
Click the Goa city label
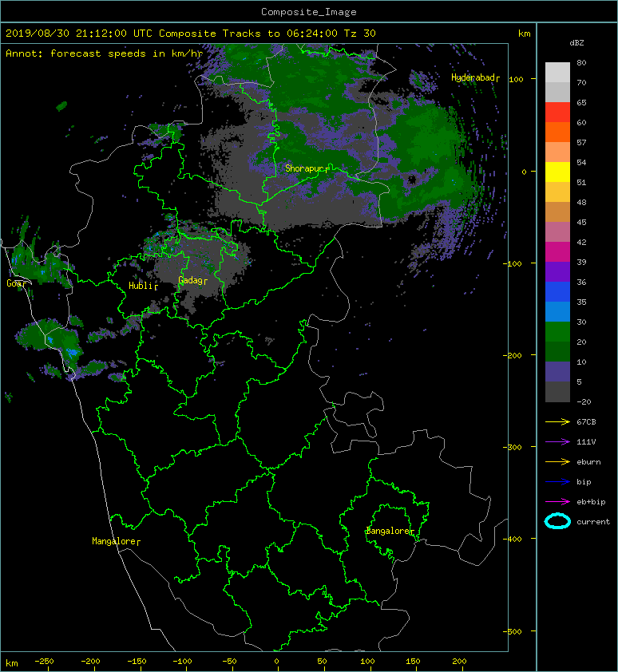pos(14,283)
